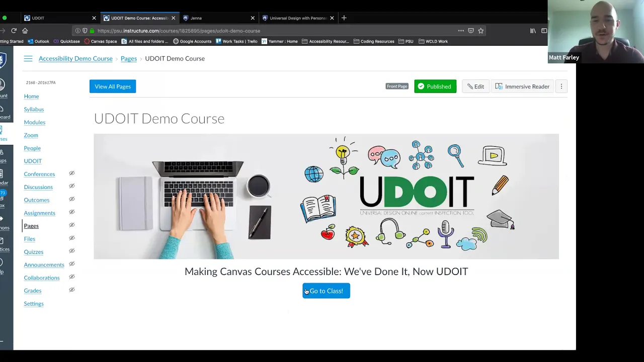Viewport: 644px width, 362px height.
Task: Click the UDOIT banner image
Action: tap(326, 197)
